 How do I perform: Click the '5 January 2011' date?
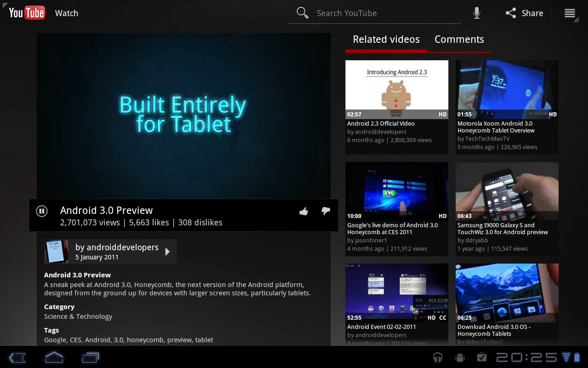[x=97, y=258]
